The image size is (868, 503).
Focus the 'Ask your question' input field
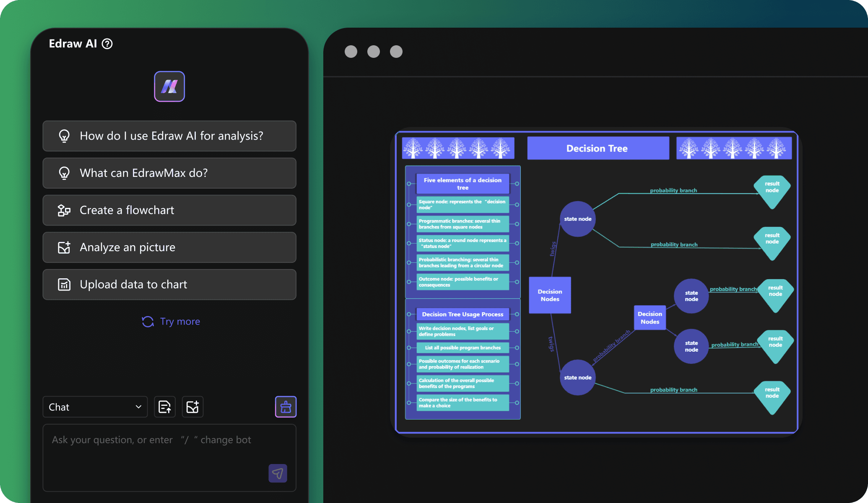coord(169,458)
